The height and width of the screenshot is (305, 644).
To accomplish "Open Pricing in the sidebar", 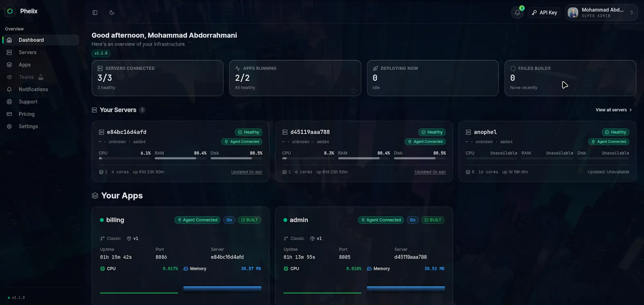I will point(41,114).
